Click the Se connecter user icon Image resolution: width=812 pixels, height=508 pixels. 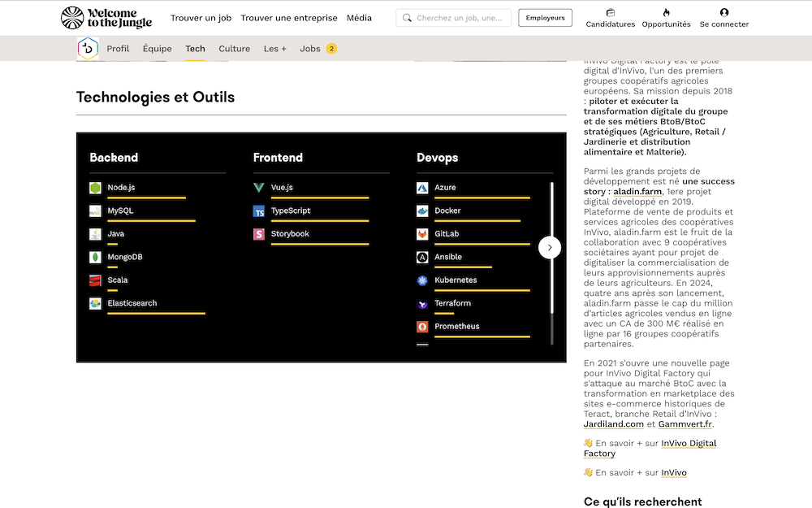click(x=724, y=12)
